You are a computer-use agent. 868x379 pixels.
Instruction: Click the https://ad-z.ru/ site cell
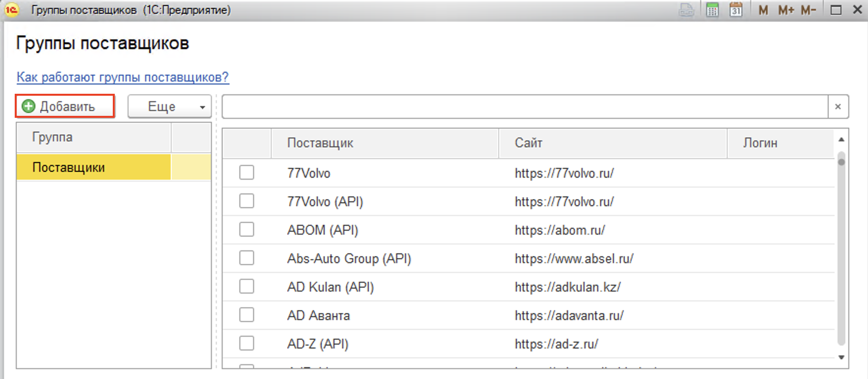[x=613, y=344]
